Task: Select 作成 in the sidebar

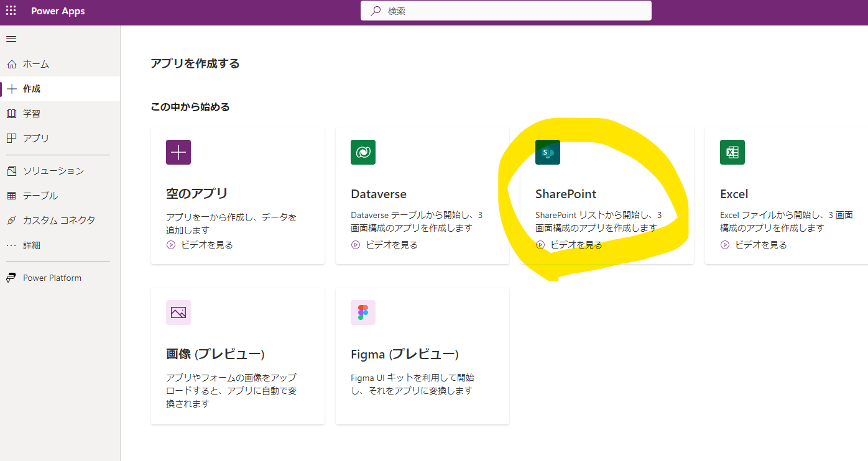Action: pos(60,89)
